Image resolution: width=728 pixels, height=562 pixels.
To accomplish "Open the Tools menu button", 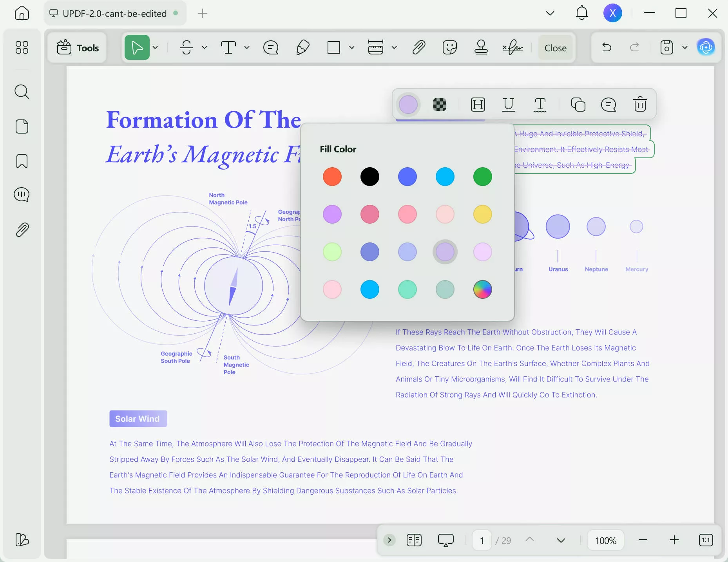I will tap(78, 48).
